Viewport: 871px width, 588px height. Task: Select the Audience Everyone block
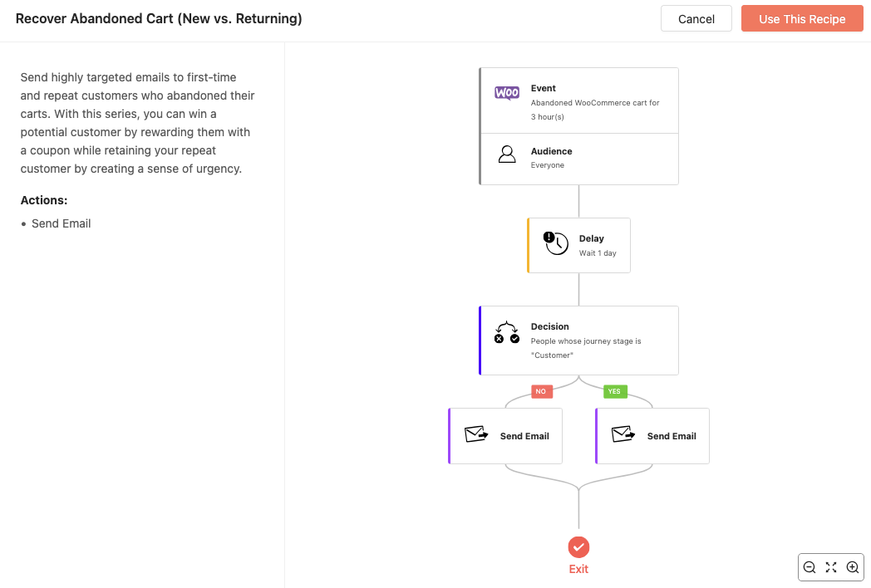coord(578,159)
